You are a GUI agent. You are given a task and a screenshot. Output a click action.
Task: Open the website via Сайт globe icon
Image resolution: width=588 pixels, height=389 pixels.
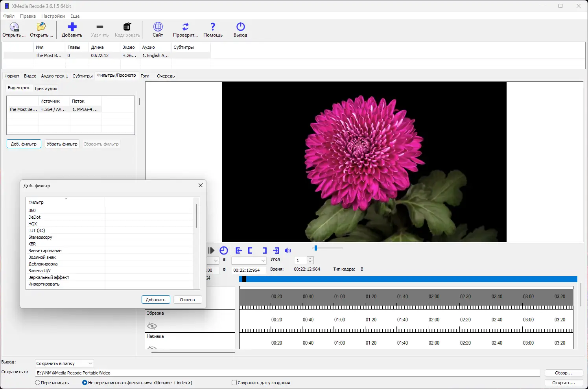tap(158, 27)
